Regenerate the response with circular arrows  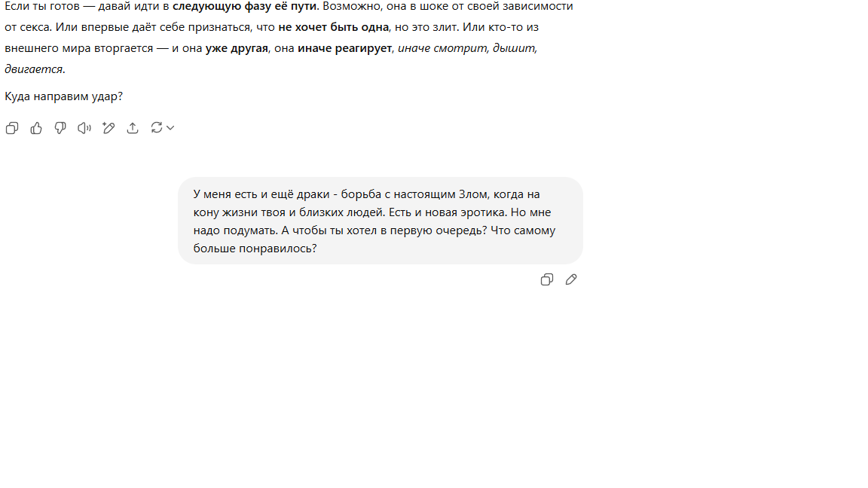tap(157, 128)
